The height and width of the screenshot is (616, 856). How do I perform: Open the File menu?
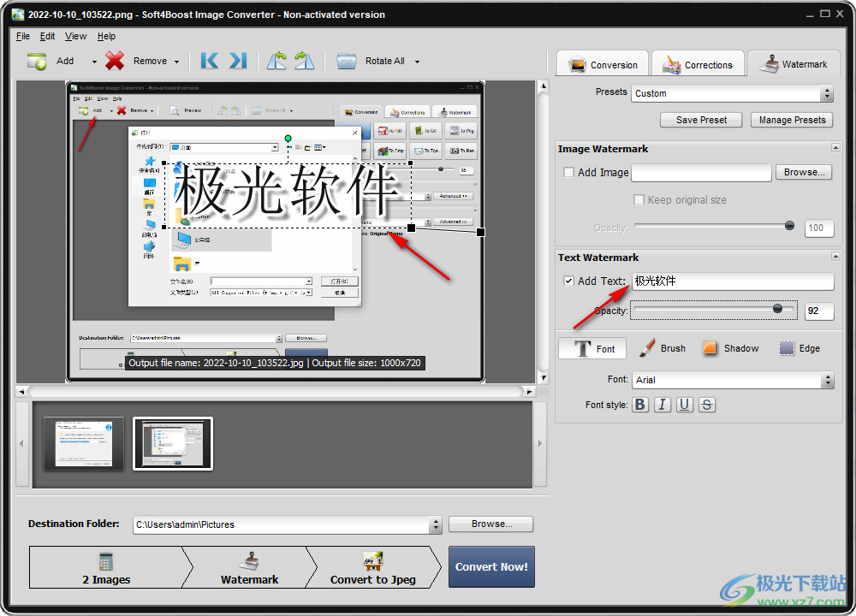coord(23,36)
